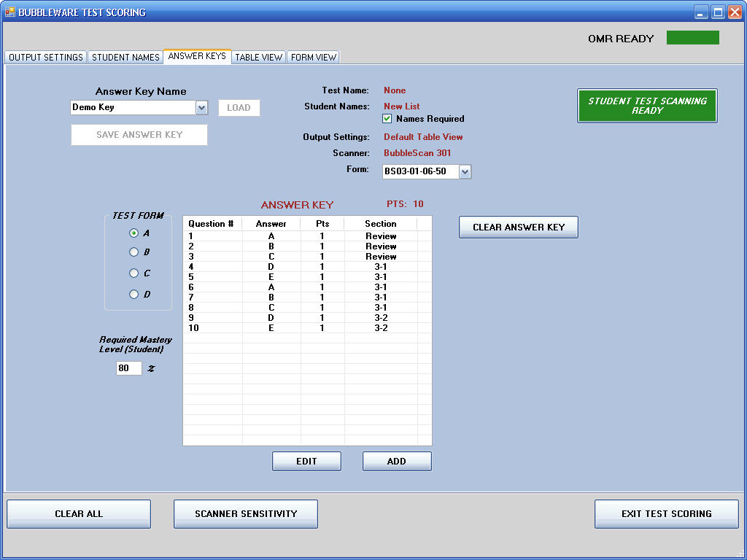The height and width of the screenshot is (560, 747).
Task: Click Student Test Scanning Ready button
Action: coord(647,106)
